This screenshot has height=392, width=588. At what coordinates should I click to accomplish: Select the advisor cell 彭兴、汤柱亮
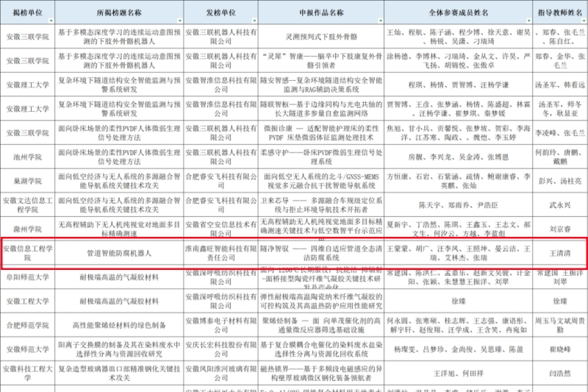click(x=560, y=181)
